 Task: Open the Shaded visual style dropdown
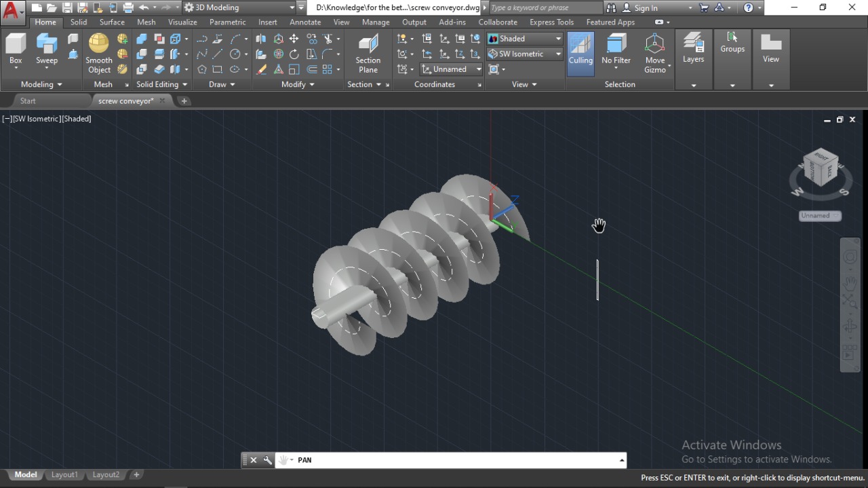click(525, 39)
